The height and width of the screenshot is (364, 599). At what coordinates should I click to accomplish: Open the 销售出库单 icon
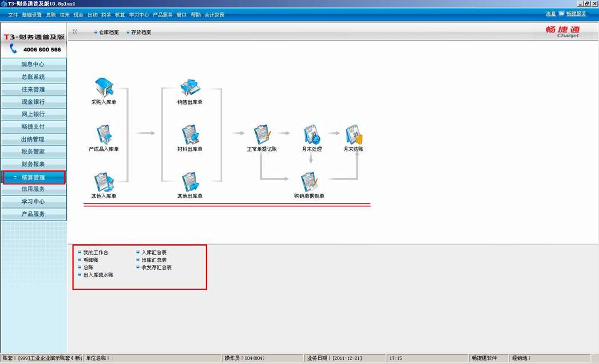[x=190, y=88]
